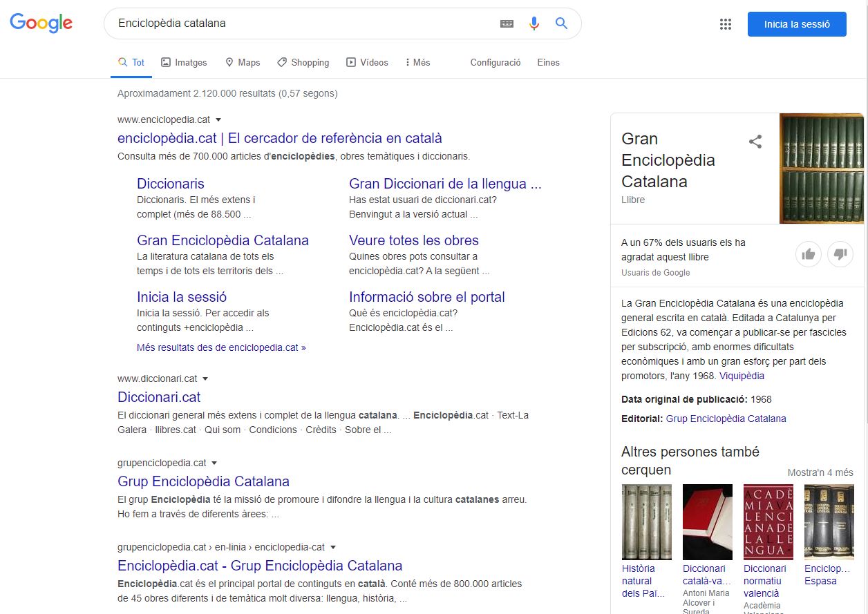The height and width of the screenshot is (614, 868).
Task: Click the 'Altres persones també cerquen' heading
Action: (x=690, y=461)
